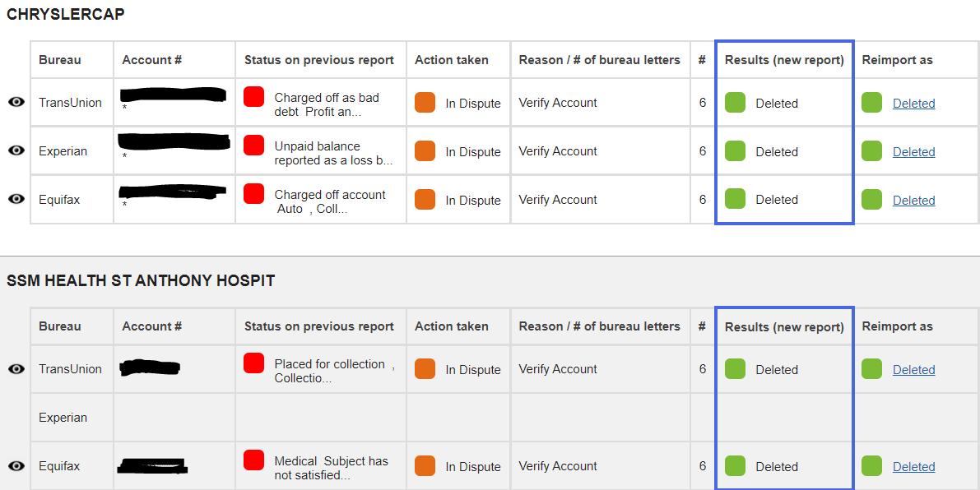This screenshot has height=490, width=980.
Task: Click red status square for 'Unpaid balance reported'
Action: pos(254,146)
